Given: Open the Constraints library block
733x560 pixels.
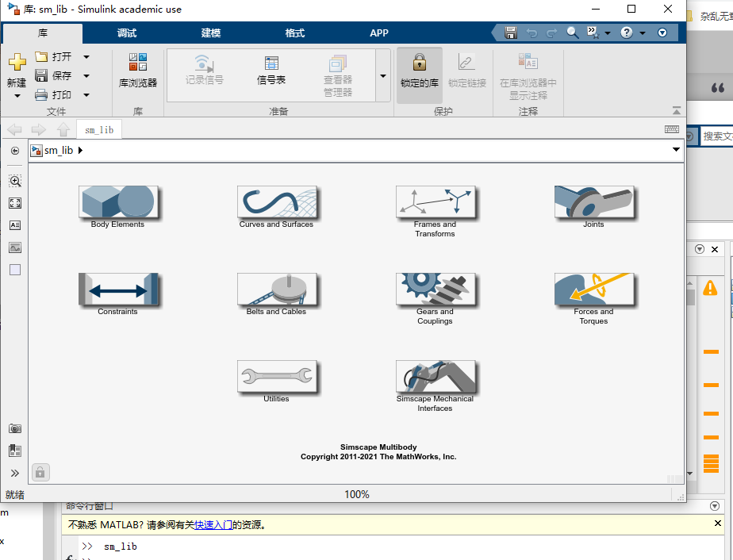Looking at the screenshot, I should [118, 290].
